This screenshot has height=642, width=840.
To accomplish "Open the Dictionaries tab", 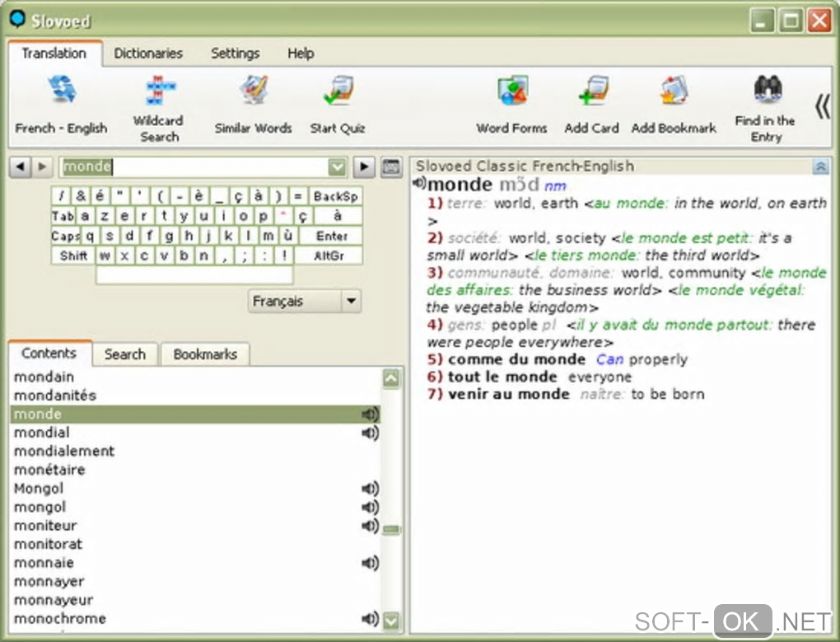I will (148, 53).
